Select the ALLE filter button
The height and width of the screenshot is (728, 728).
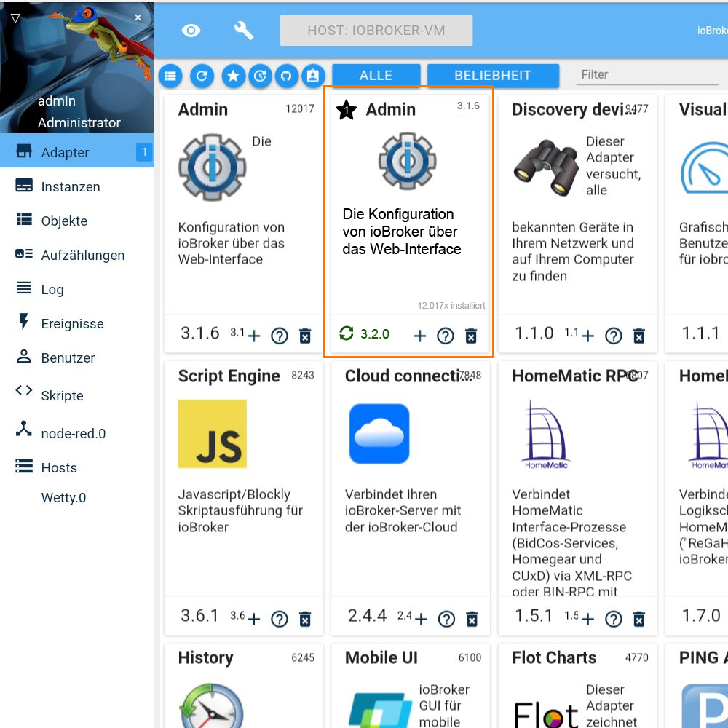(x=376, y=75)
